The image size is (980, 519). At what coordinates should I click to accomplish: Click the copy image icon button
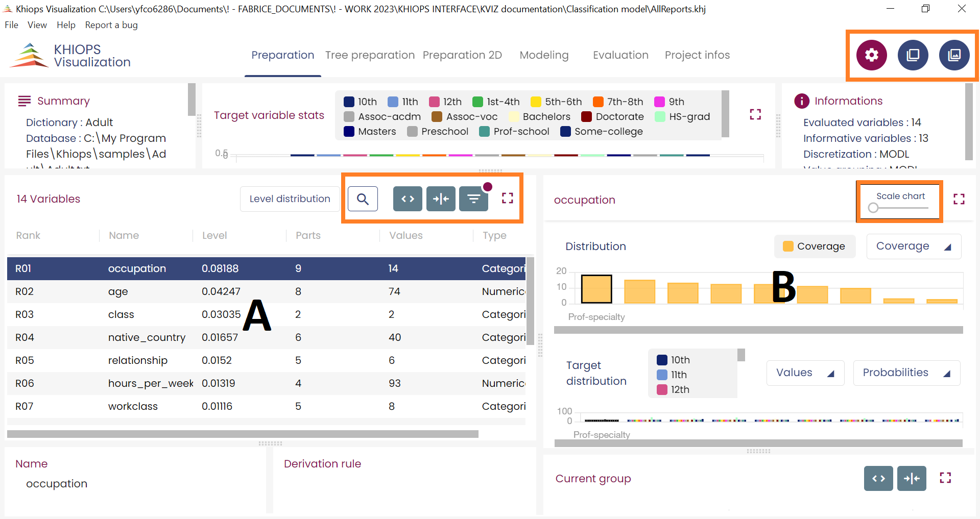click(953, 55)
